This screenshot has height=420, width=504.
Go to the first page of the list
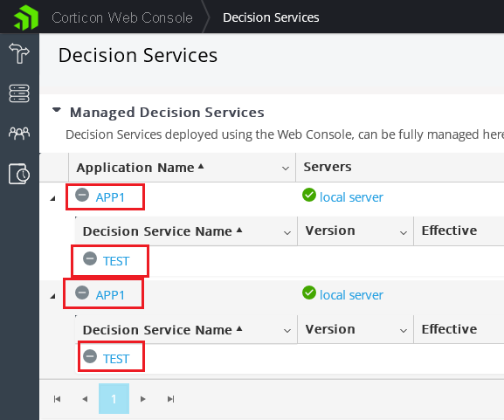pyautogui.click(x=58, y=399)
